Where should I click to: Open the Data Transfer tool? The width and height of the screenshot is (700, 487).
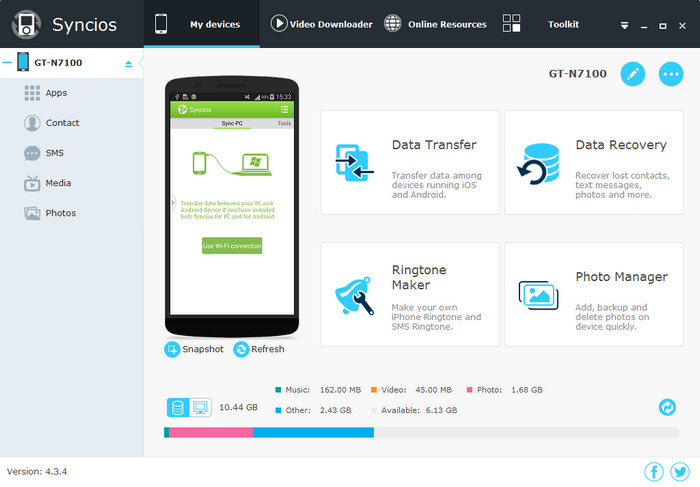(x=409, y=162)
